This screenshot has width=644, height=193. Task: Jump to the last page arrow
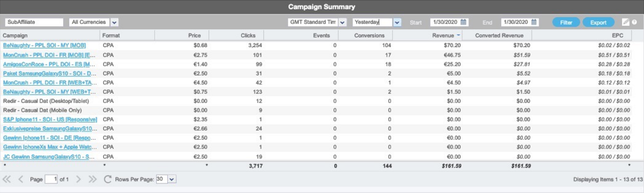93,179
